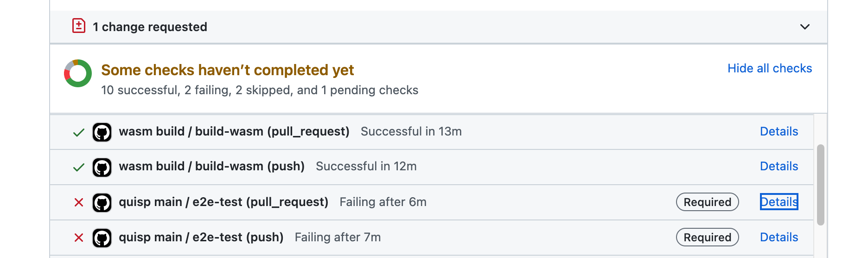
Task: Click "1 change requested" header text
Action: click(x=150, y=27)
